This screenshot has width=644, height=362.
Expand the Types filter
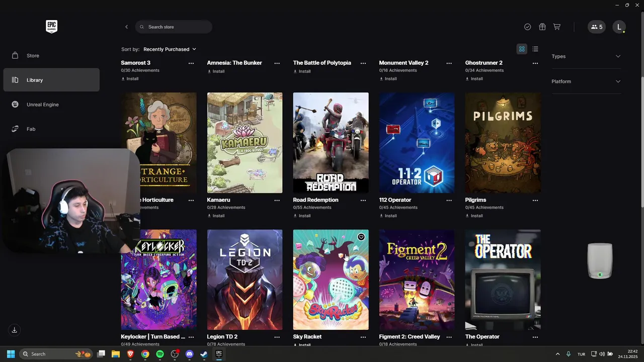(x=586, y=56)
